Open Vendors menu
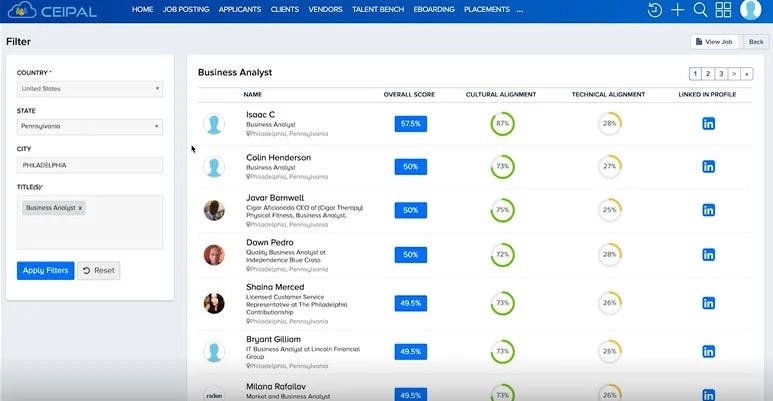 pyautogui.click(x=325, y=9)
